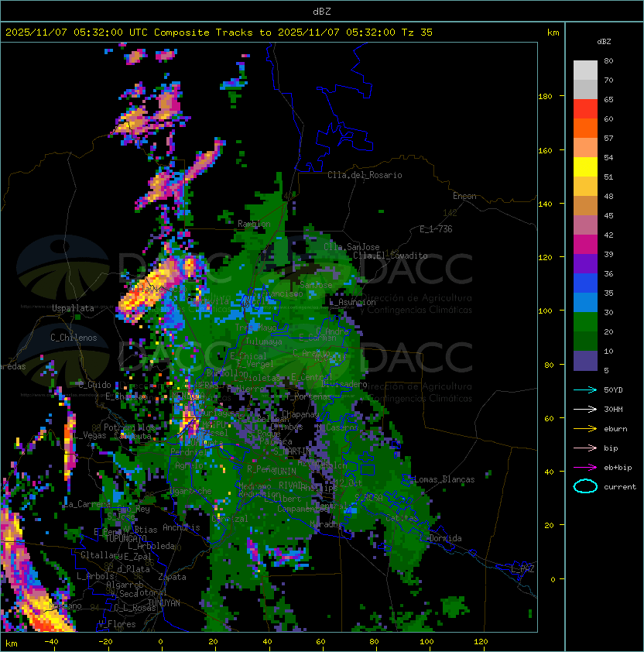The image size is (644, 652).
Task: Click the pink bip arrow in the legend
Action: (x=585, y=448)
